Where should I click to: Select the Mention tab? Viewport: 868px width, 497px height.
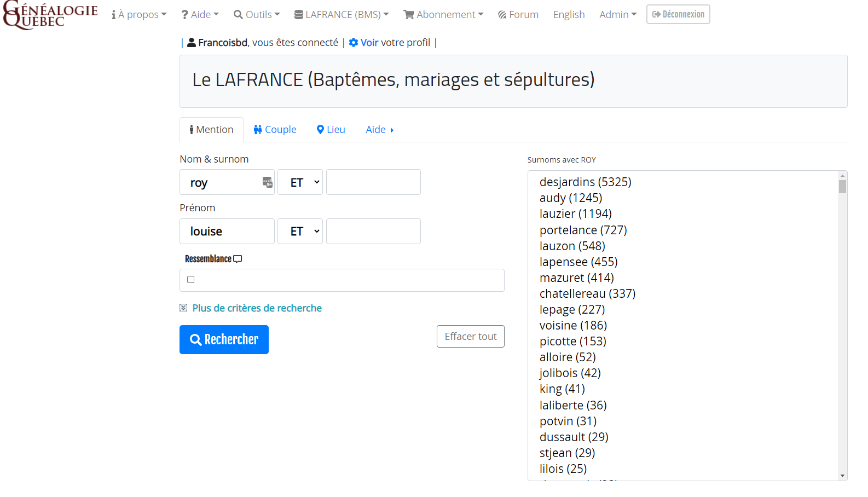(x=211, y=130)
